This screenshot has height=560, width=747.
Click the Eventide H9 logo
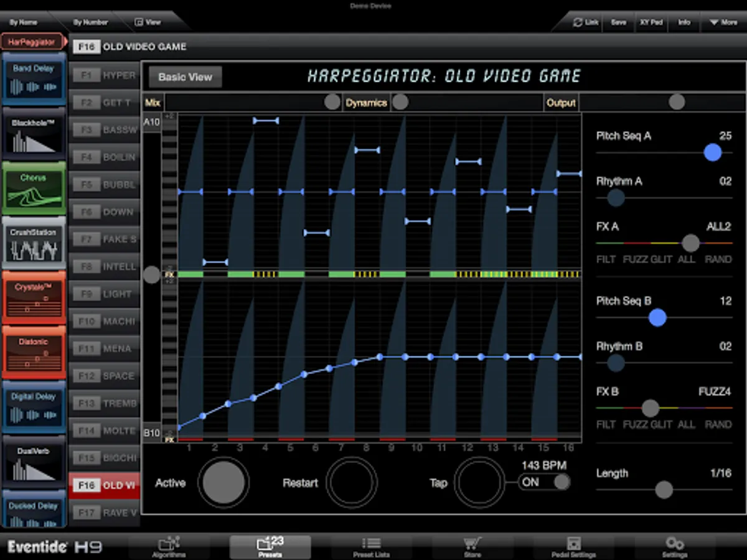(55, 547)
